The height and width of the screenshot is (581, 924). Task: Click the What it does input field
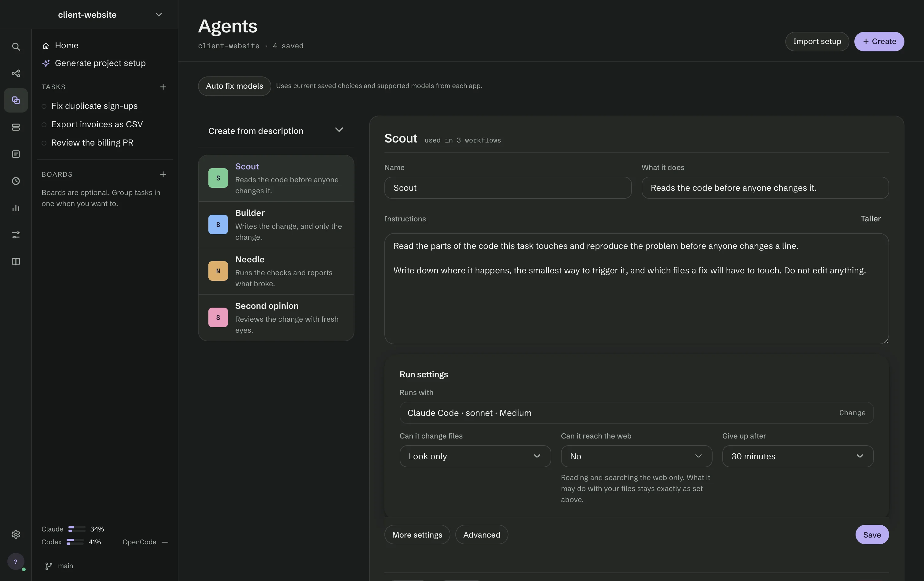[x=765, y=188]
